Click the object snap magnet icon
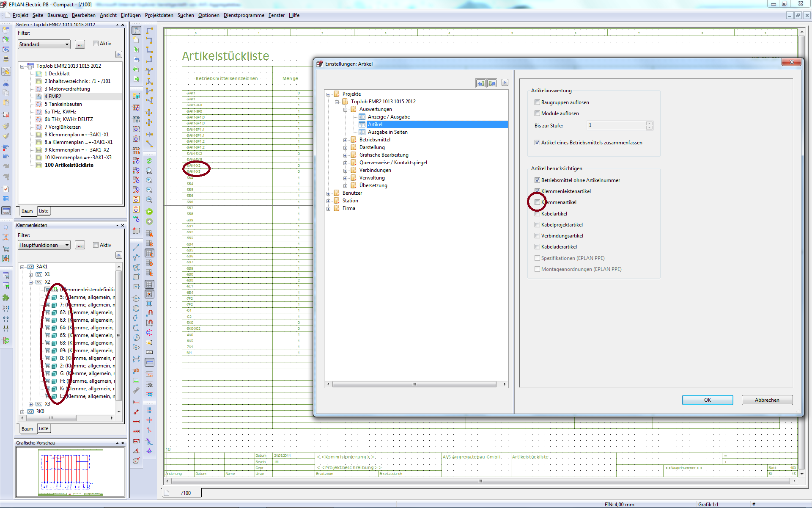The image size is (812, 508). (x=149, y=313)
